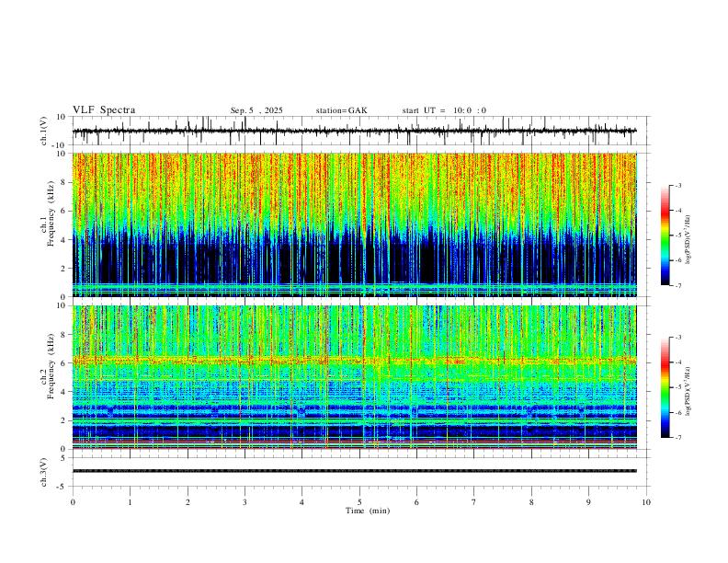Click the lower 'log(PSD)(V²/Hz)' colorbar label

coord(688,391)
